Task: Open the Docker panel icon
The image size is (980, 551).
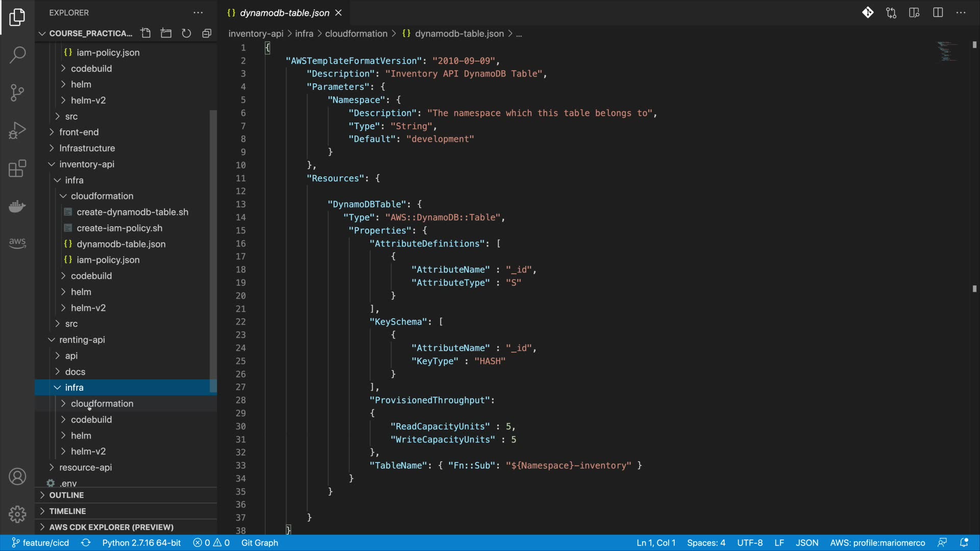Action: click(17, 206)
